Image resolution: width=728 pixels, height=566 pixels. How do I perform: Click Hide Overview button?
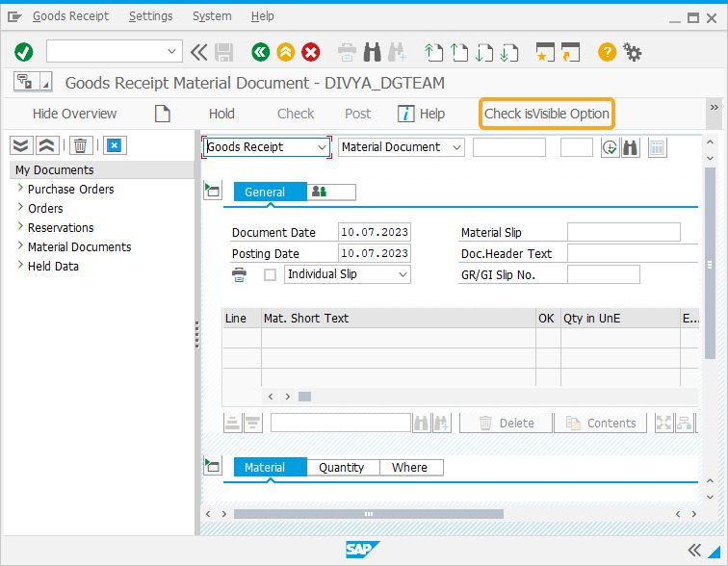coord(74,114)
